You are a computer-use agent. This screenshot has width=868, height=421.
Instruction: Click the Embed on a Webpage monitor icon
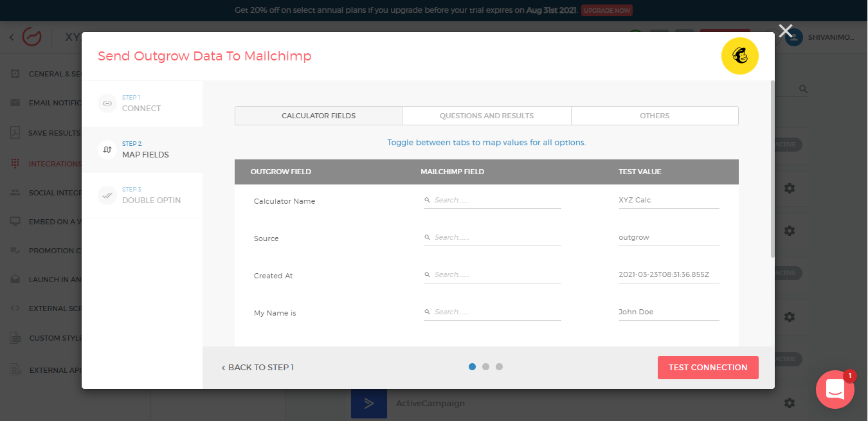[15, 222]
